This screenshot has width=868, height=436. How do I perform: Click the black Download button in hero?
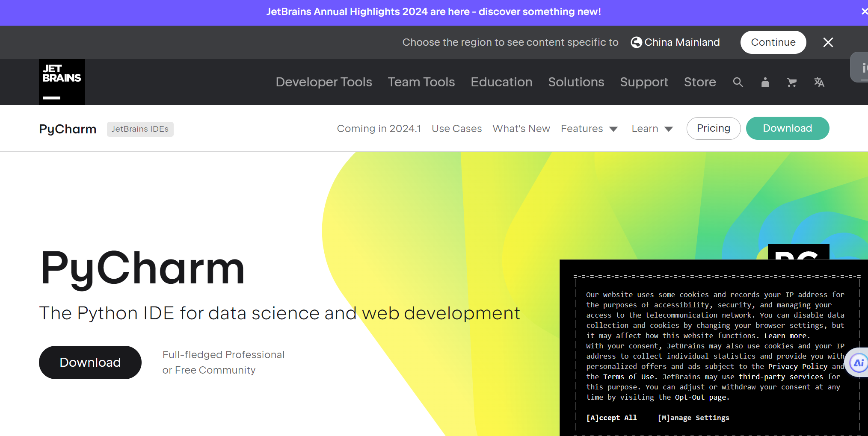[90, 362]
